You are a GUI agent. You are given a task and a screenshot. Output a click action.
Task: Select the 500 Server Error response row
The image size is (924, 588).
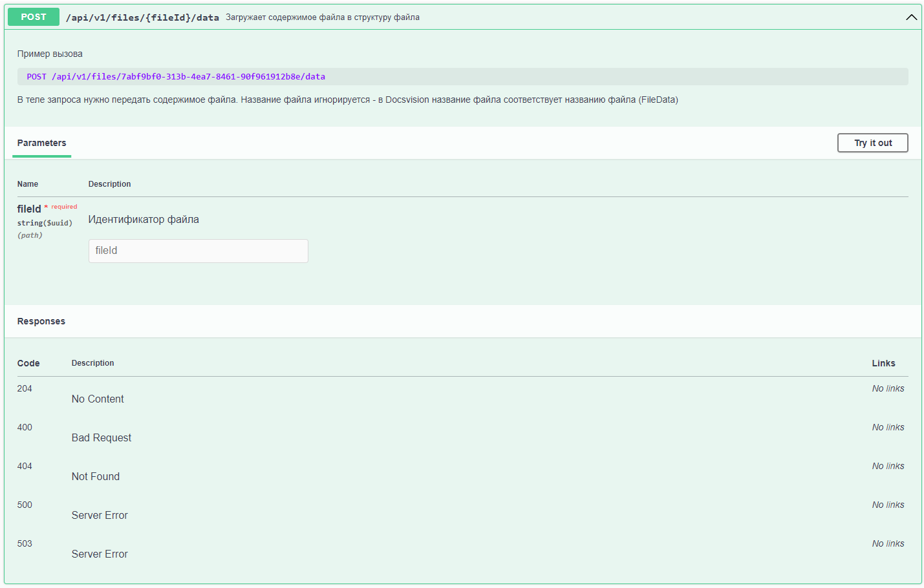pos(99,510)
